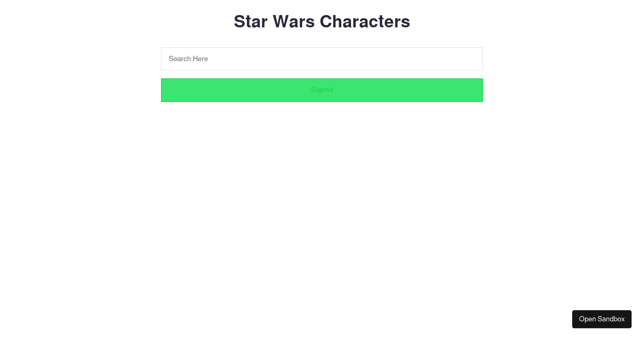Activate the Submit button below the search
The image size is (644, 338).
point(322,90)
